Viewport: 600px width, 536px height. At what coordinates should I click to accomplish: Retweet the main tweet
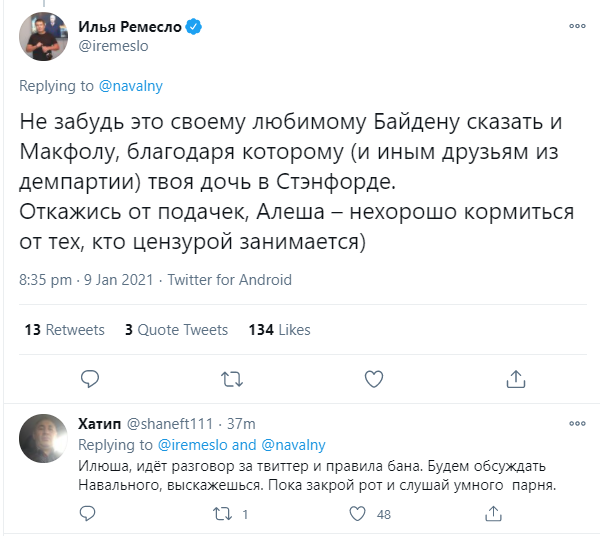(x=231, y=379)
